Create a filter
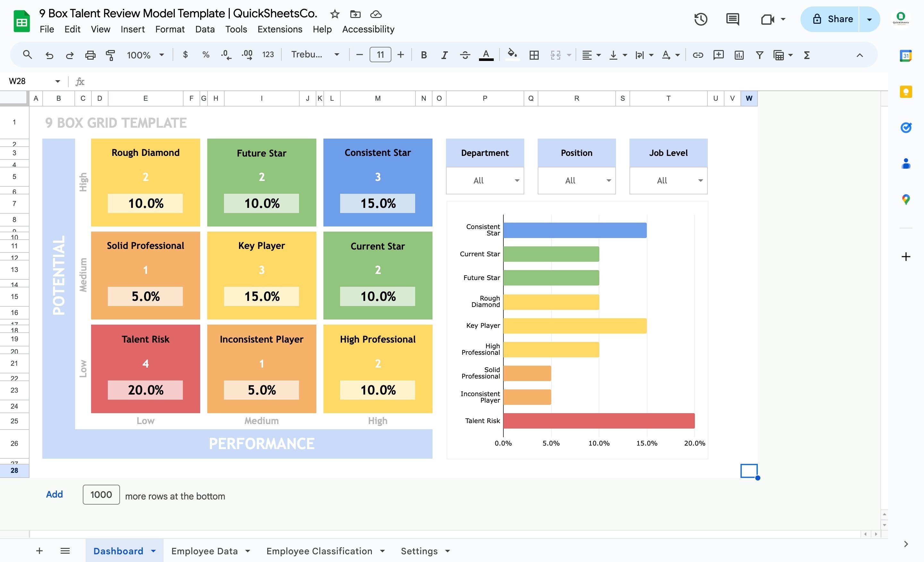The width and height of the screenshot is (924, 562). coord(759,55)
